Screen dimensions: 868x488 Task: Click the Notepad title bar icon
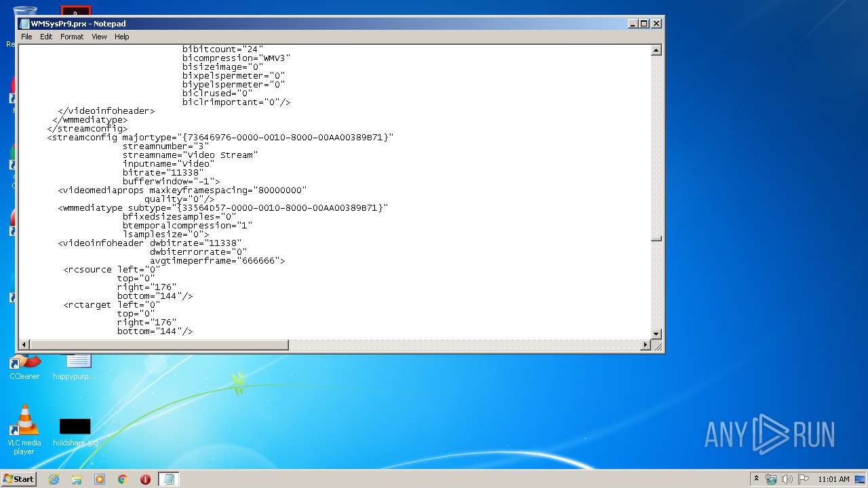click(24, 24)
